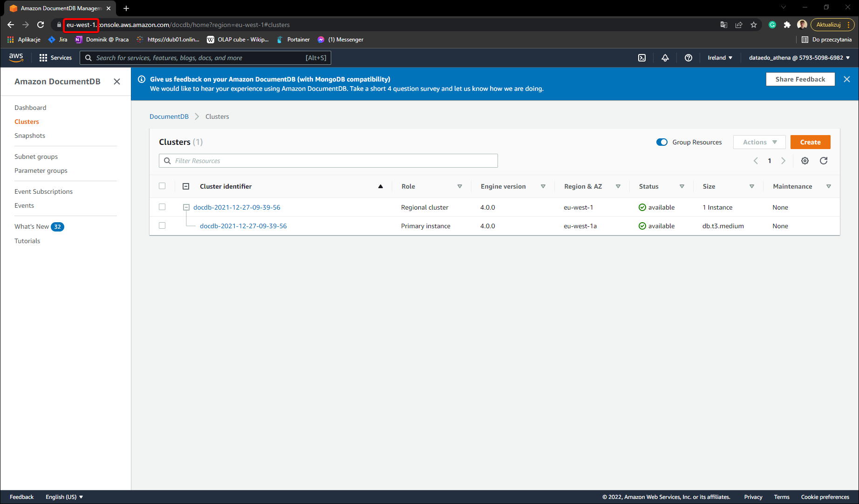This screenshot has height=504, width=859.
Task: Open the DocumentDB breadcrumb link
Action: (x=169, y=116)
